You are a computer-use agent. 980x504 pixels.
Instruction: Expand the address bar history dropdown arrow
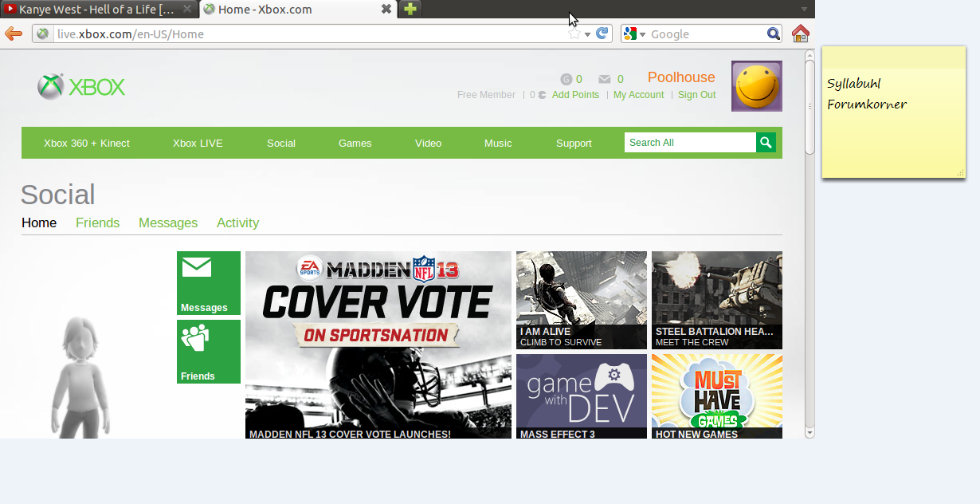(x=587, y=34)
